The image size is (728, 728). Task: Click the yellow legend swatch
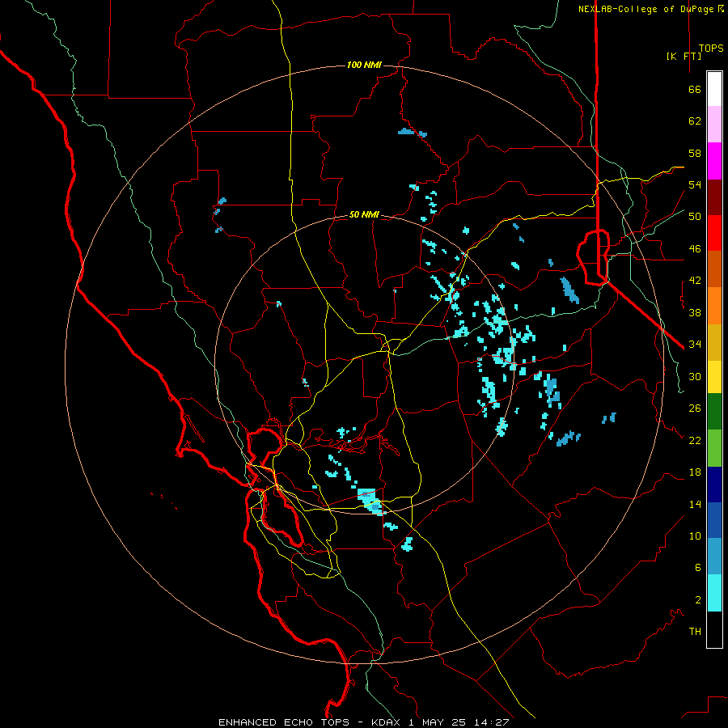[714, 377]
